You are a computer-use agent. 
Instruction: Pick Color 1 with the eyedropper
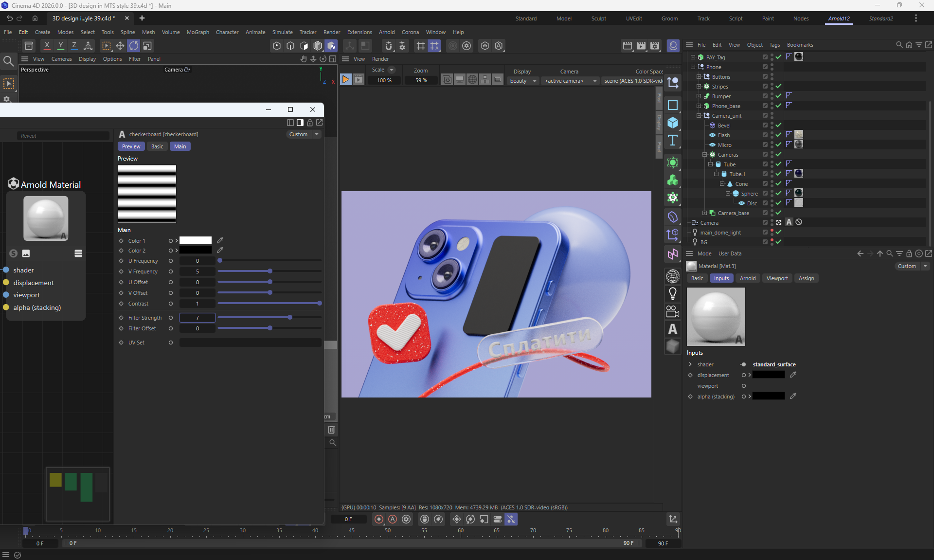220,240
